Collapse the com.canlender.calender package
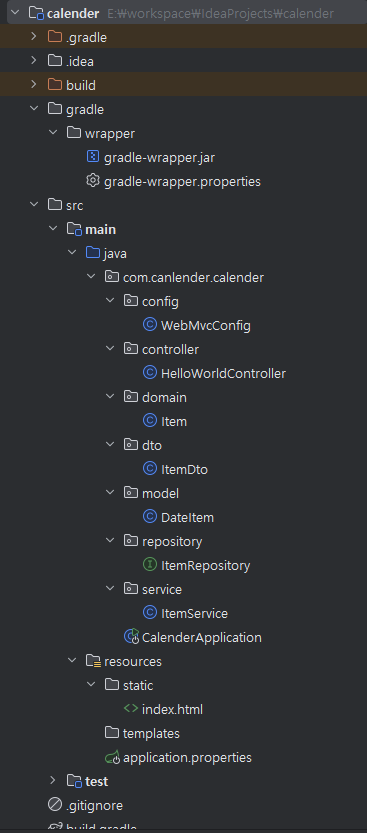Viewport: 367px width, 833px height. [91, 277]
